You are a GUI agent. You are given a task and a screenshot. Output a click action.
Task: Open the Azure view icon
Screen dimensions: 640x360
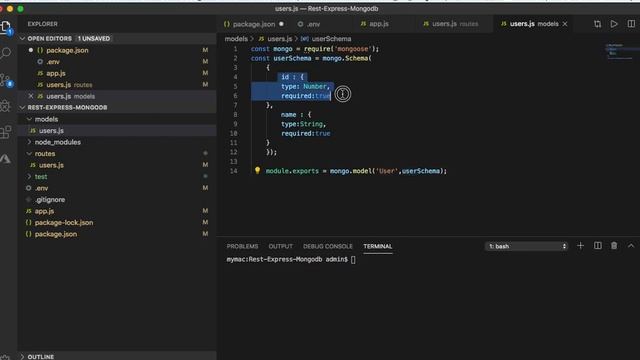pos(6,158)
